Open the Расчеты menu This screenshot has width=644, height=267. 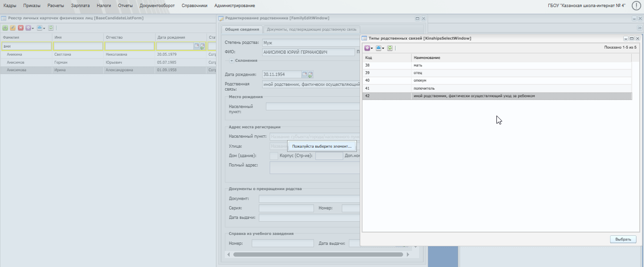pos(56,6)
